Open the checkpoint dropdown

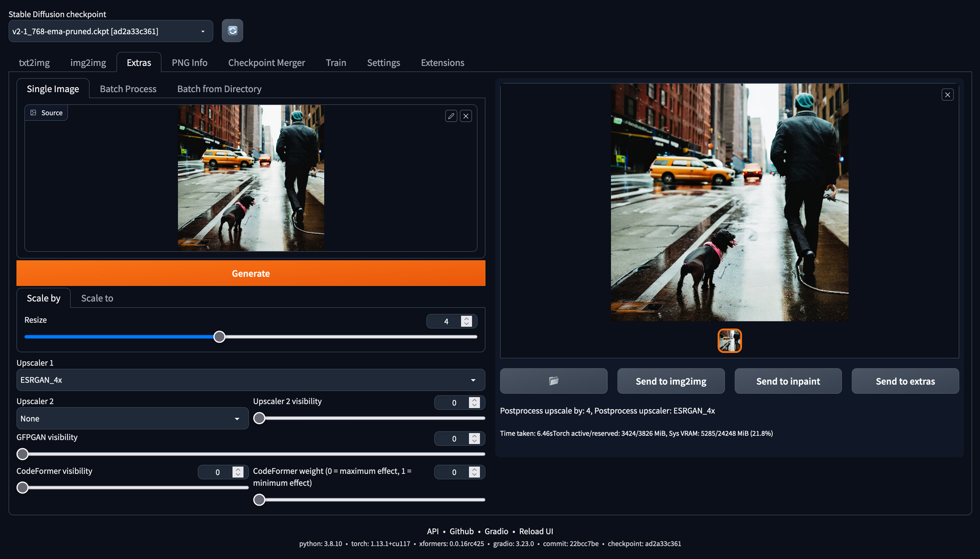click(111, 31)
